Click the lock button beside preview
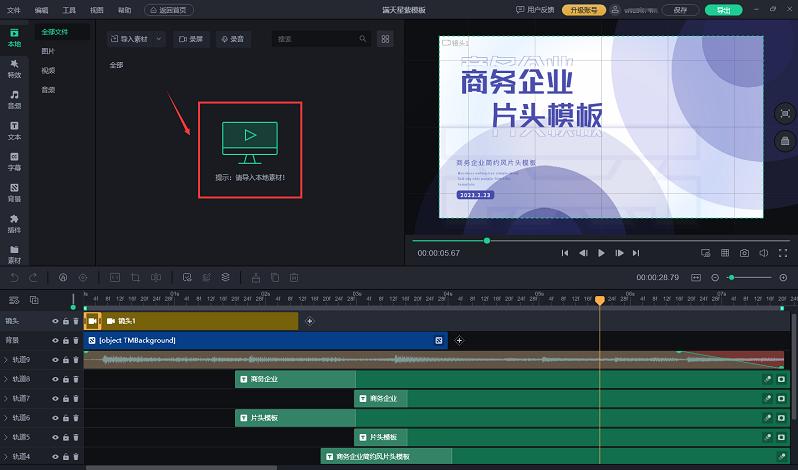798x470 pixels. pos(785,141)
